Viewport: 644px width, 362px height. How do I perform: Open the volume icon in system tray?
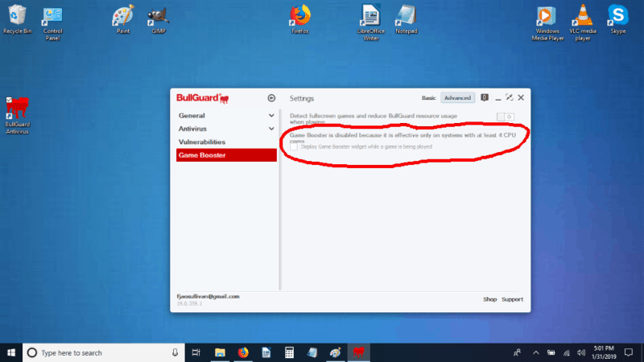click(x=580, y=352)
